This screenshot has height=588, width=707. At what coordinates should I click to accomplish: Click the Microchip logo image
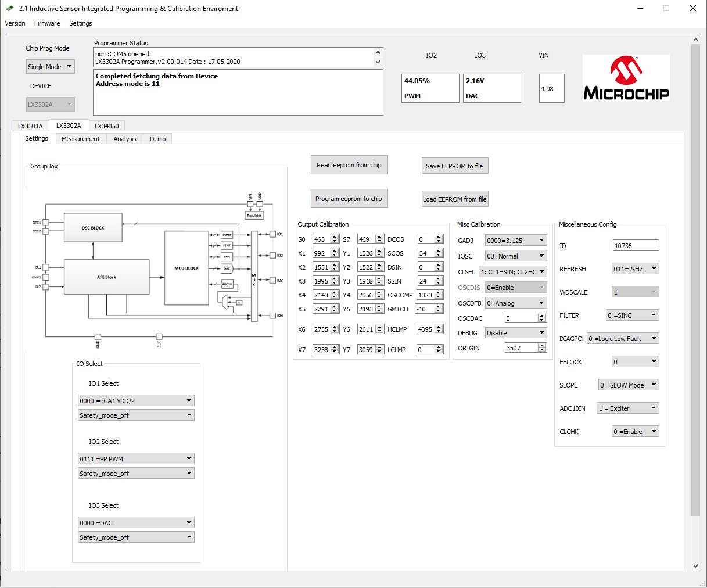[x=626, y=78]
